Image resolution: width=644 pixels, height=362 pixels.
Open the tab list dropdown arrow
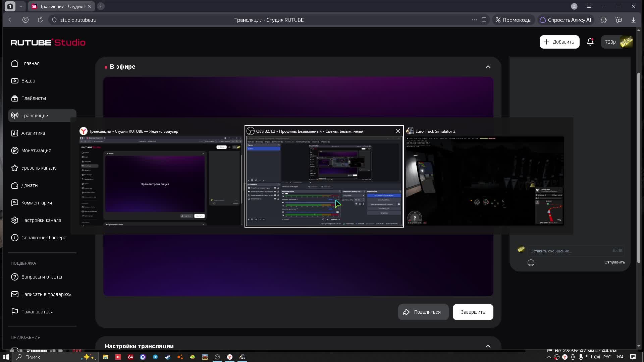pos(21,6)
